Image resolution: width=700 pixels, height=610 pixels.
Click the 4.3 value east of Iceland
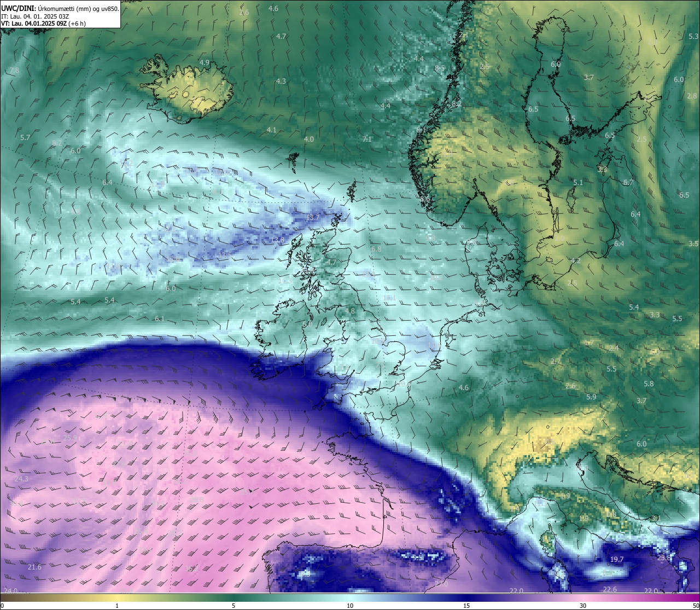tap(281, 81)
